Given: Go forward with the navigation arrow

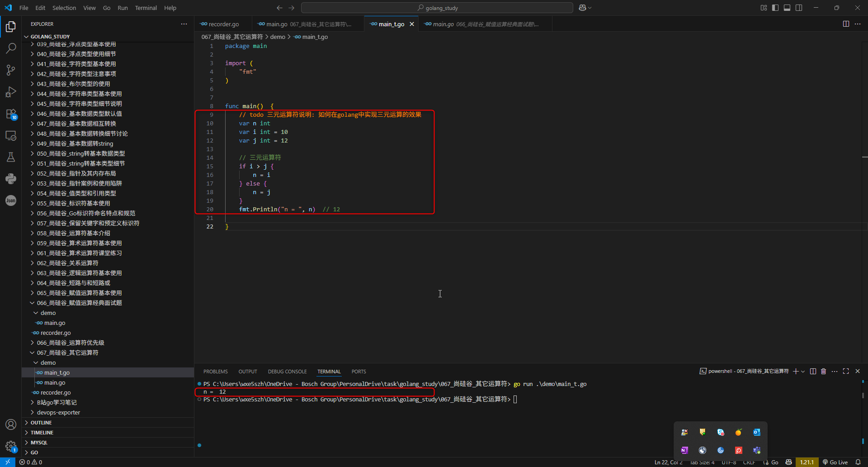Looking at the screenshot, I should tap(292, 8).
